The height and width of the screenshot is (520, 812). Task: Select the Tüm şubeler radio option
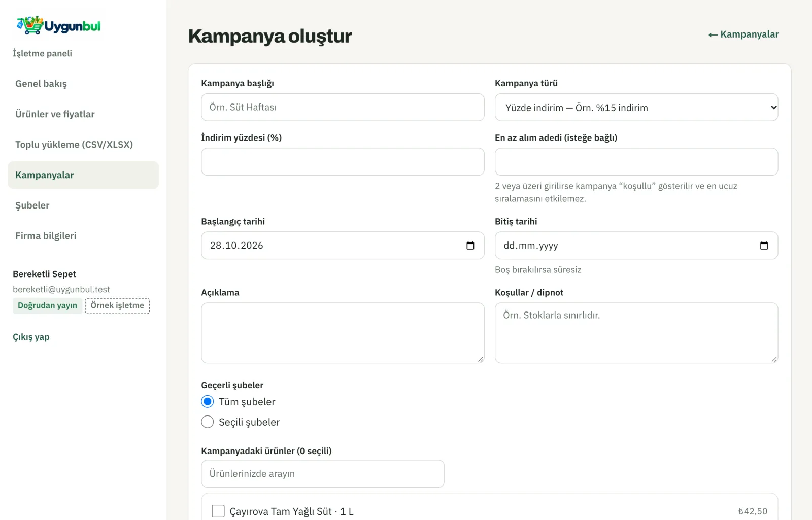[208, 402]
